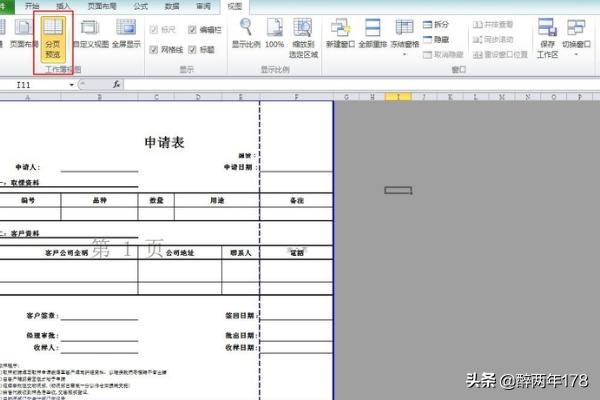This screenshot has height=400, width=600.
Task: Split the window using 拆分
Action: [x=436, y=24]
